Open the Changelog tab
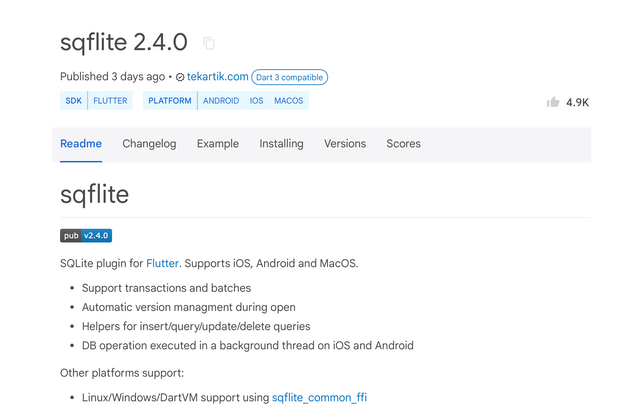The height and width of the screenshot is (409, 640). click(x=149, y=144)
